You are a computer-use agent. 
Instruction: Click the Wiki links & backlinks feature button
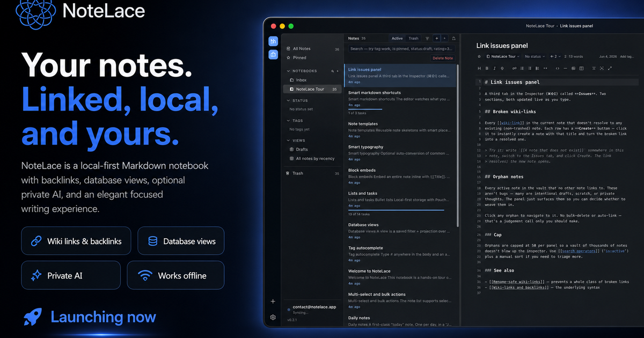(x=76, y=241)
